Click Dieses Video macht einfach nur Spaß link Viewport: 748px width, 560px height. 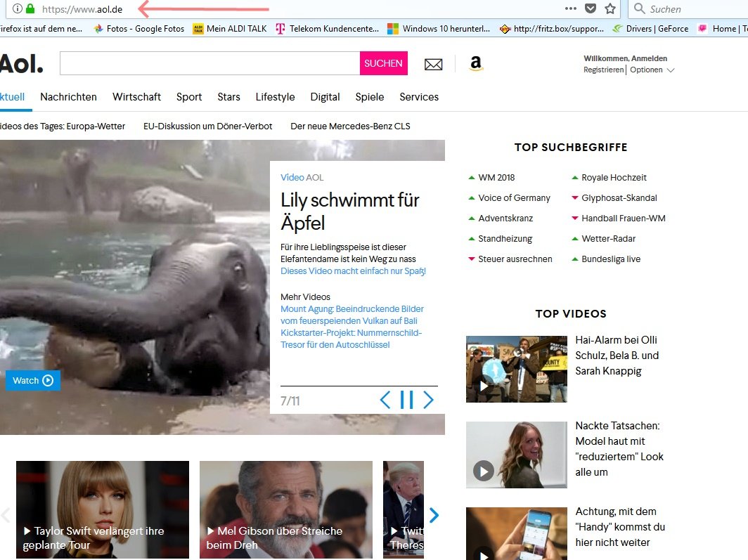[x=353, y=271]
